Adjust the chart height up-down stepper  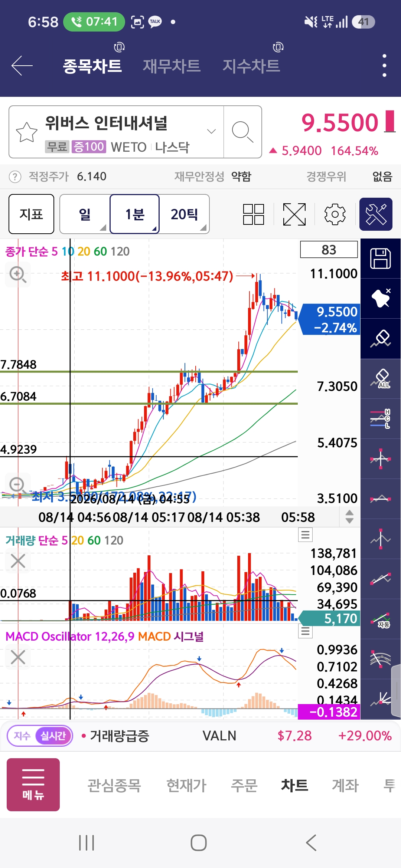349,517
